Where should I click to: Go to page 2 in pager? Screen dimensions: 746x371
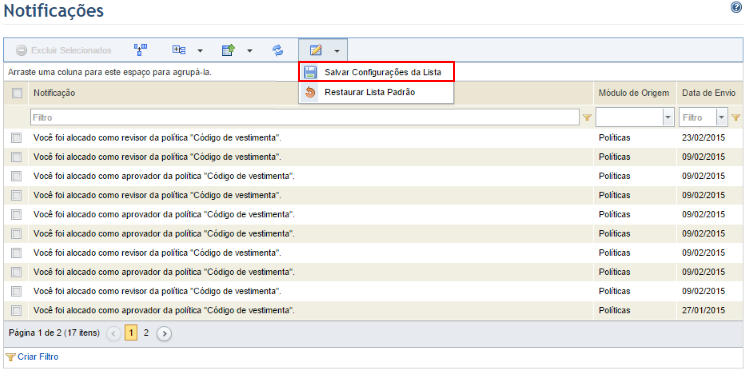146,333
